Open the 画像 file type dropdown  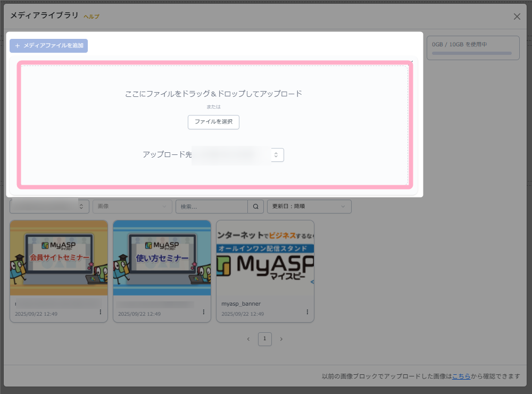pyautogui.click(x=132, y=207)
